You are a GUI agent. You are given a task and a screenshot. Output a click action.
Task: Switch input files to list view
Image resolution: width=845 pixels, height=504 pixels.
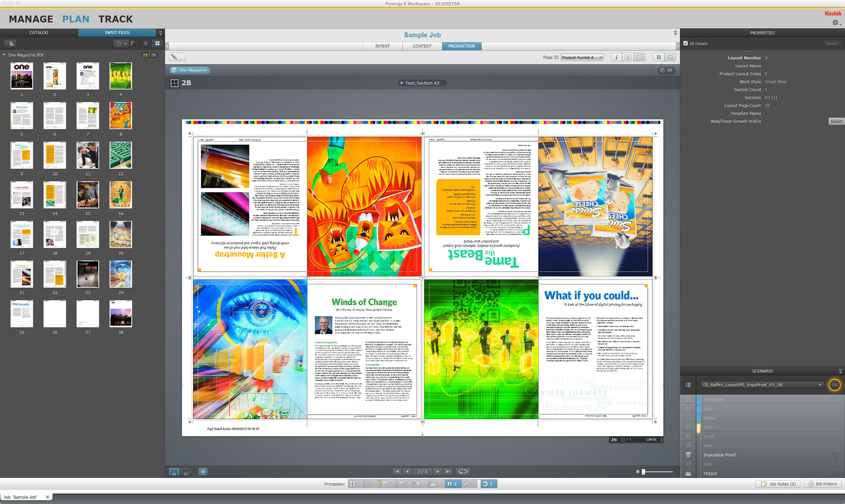coord(146,44)
